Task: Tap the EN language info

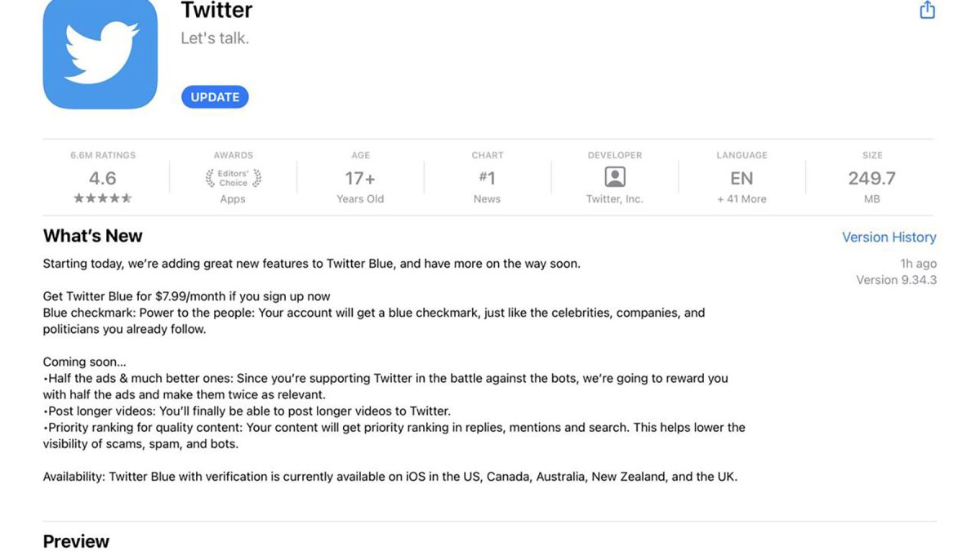Action: coord(742,178)
